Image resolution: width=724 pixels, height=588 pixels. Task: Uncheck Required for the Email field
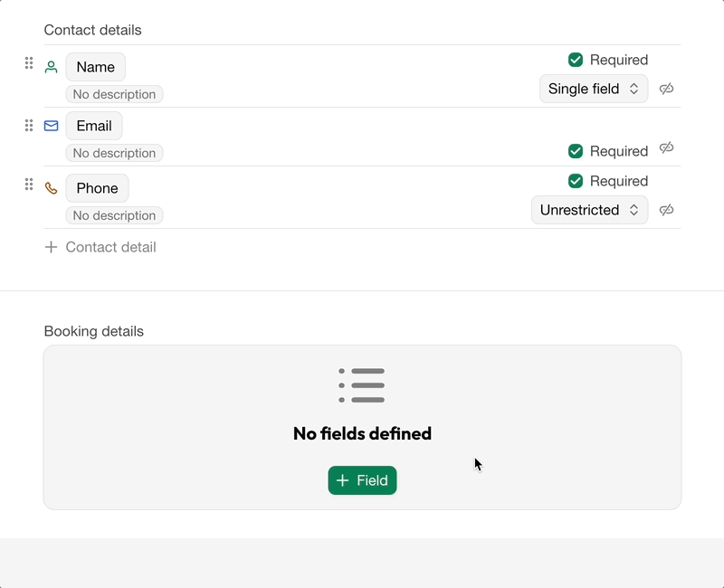[576, 151]
